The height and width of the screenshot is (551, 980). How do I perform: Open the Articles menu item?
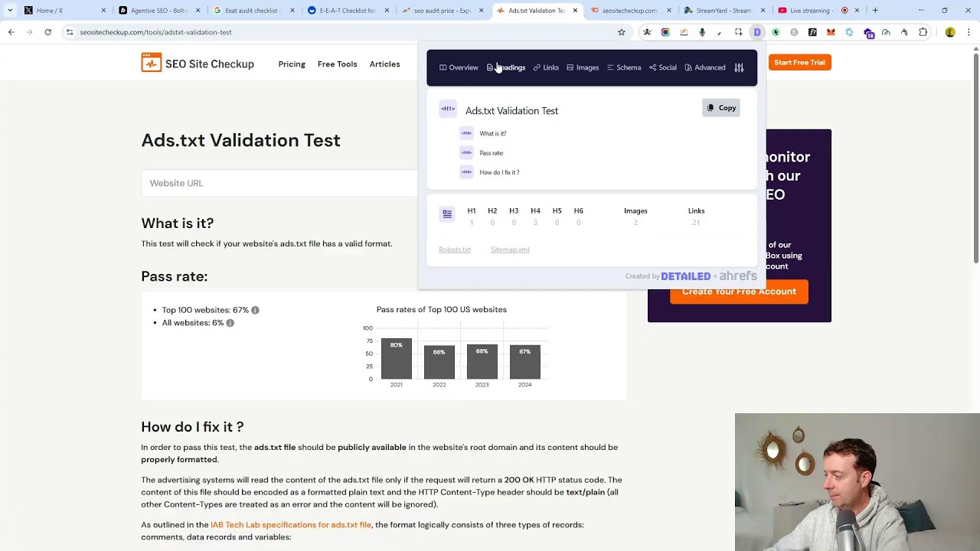[x=384, y=64]
